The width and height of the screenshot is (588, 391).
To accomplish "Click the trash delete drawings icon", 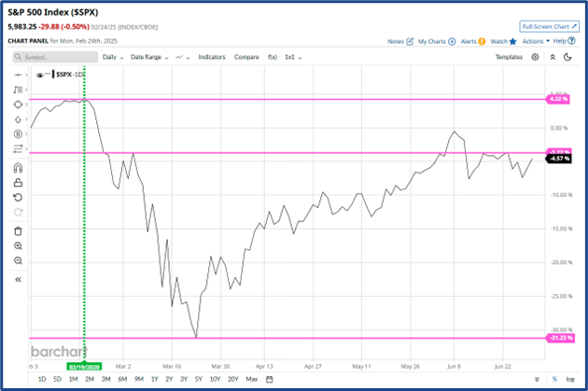I will pyautogui.click(x=19, y=230).
